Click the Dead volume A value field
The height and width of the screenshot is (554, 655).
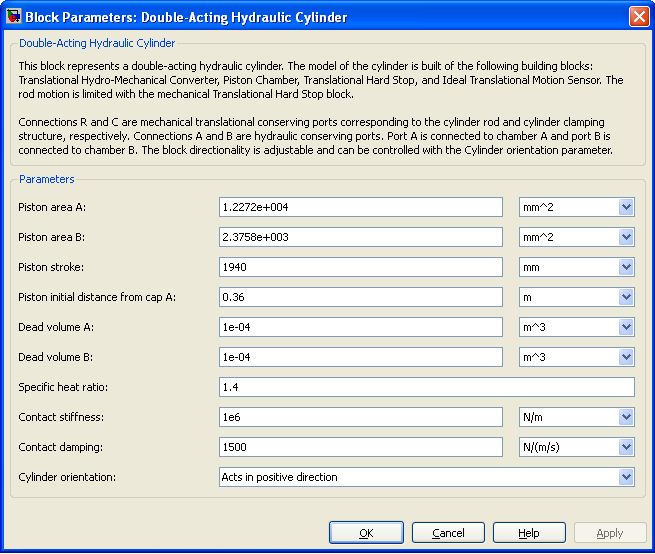(x=361, y=327)
